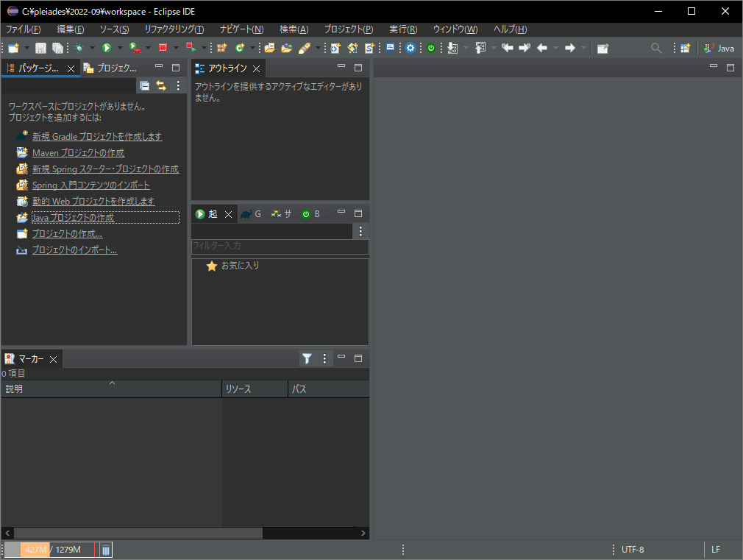Stop execution with the red square icon
The width and height of the screenshot is (743, 560).
163,48
